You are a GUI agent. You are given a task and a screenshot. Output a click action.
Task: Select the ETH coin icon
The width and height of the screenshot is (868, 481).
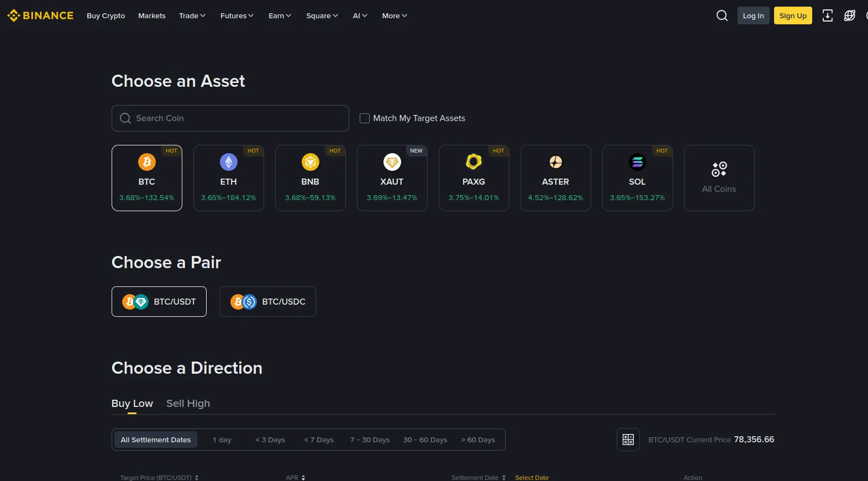pos(229,162)
